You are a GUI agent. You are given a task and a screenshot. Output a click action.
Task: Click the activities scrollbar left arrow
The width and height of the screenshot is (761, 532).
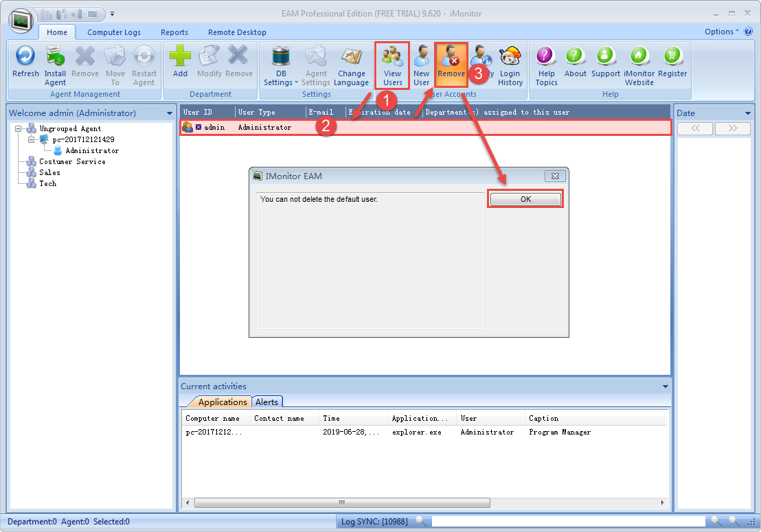(188, 503)
